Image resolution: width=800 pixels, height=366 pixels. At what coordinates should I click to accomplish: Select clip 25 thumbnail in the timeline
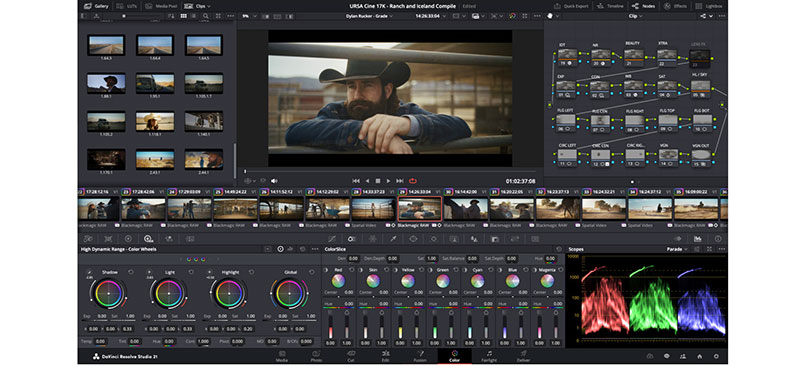click(x=235, y=209)
